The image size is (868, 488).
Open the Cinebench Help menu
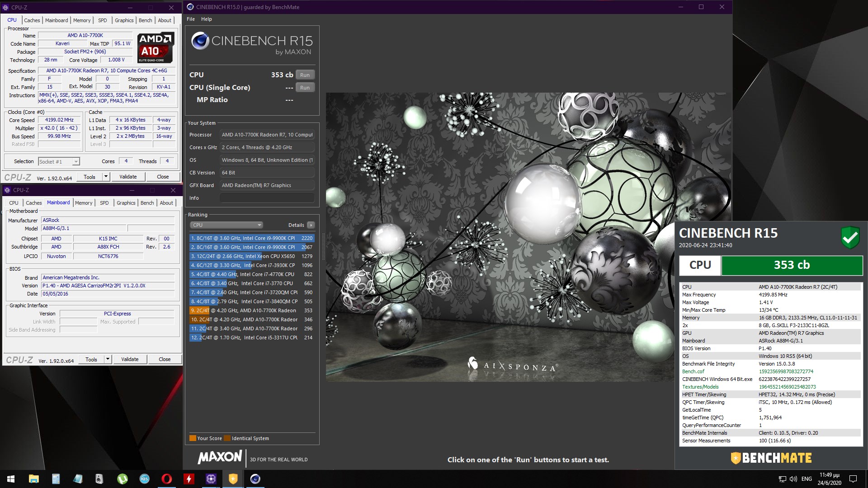click(x=207, y=19)
